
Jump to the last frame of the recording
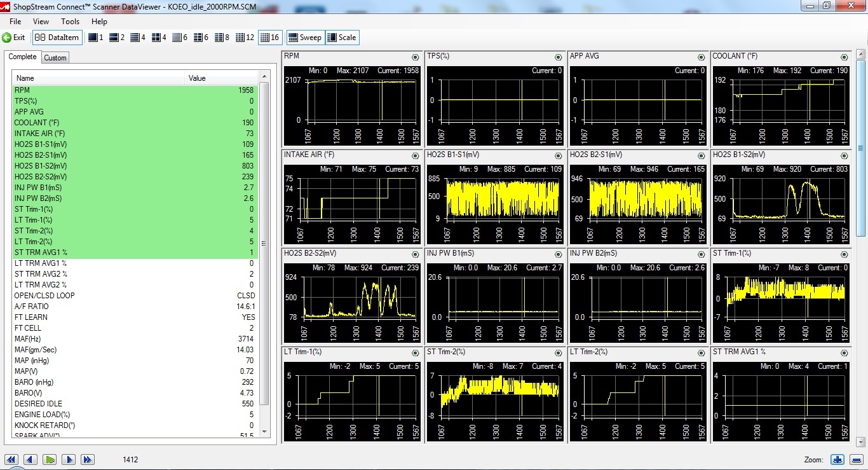[x=88, y=460]
